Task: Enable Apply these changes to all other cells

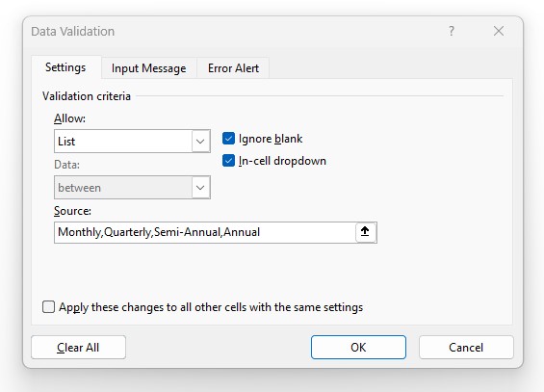Action: 48,307
